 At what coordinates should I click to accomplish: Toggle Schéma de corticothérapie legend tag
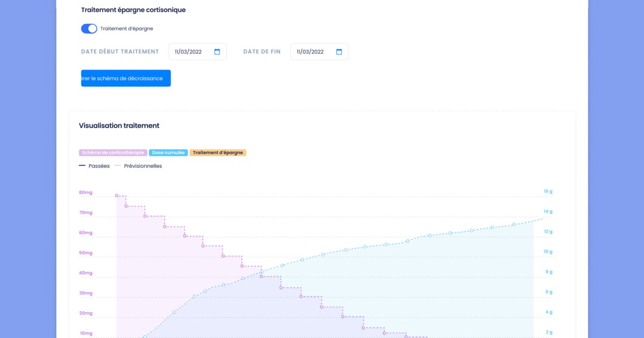coord(113,153)
